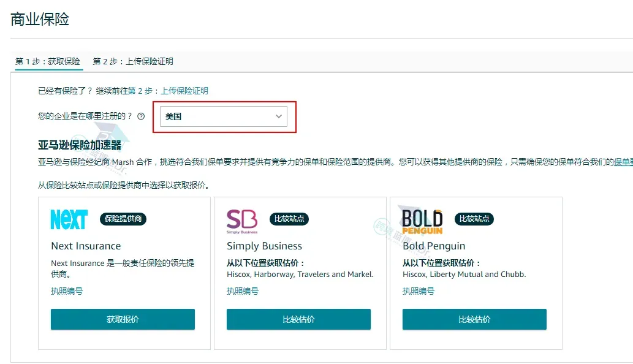The height and width of the screenshot is (364, 633).
Task: Click the Next Insurance 是一般责任保险的领先提供商 description
Action: point(123,268)
